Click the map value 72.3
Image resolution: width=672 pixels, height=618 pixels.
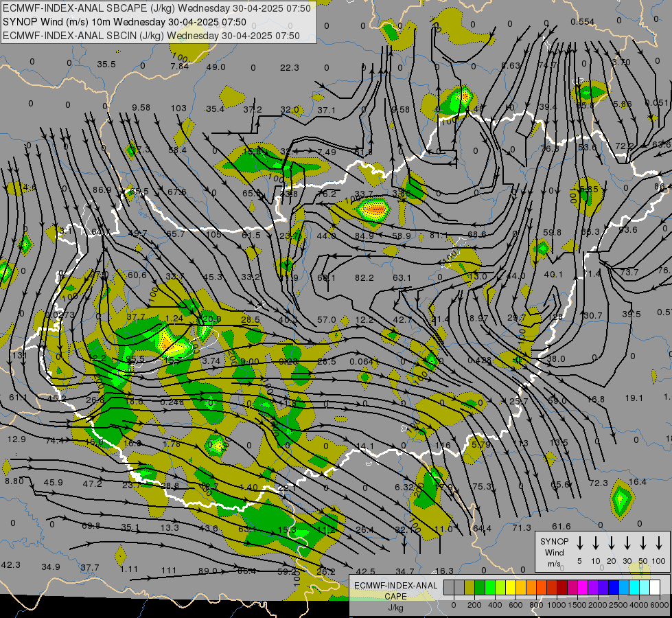click(x=599, y=483)
